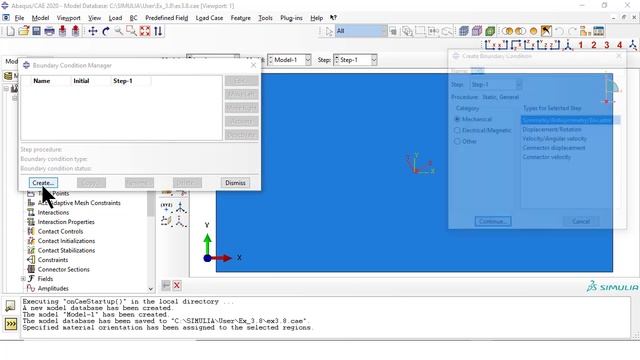The height and width of the screenshot is (360, 640).
Task: Click the previous-step arrow in prompt area
Action: [x=166, y=285]
